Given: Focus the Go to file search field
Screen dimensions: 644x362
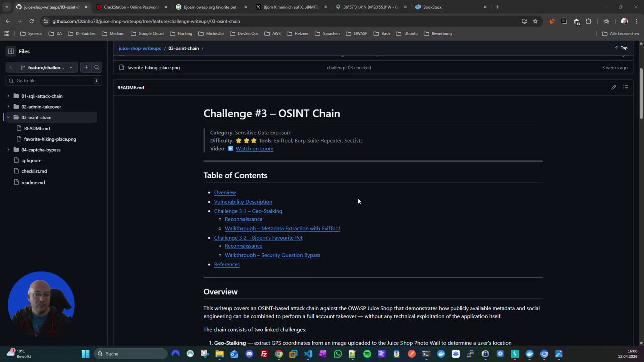Looking at the screenshot, I should pyautogui.click(x=53, y=81).
